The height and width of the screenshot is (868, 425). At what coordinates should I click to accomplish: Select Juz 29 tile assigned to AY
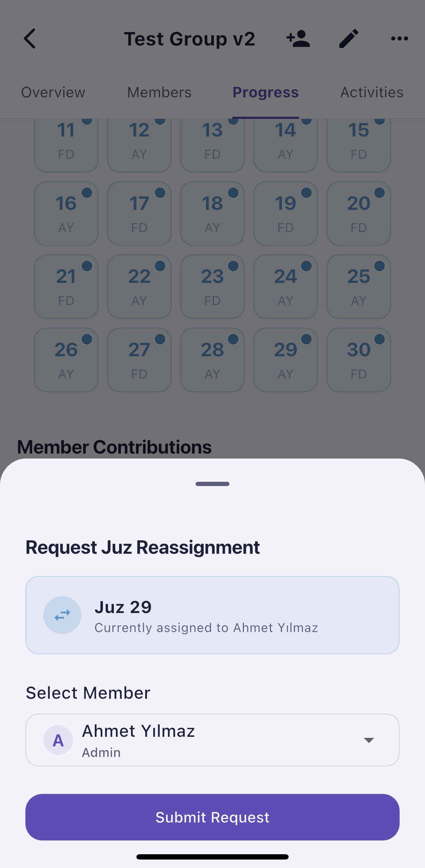285,360
